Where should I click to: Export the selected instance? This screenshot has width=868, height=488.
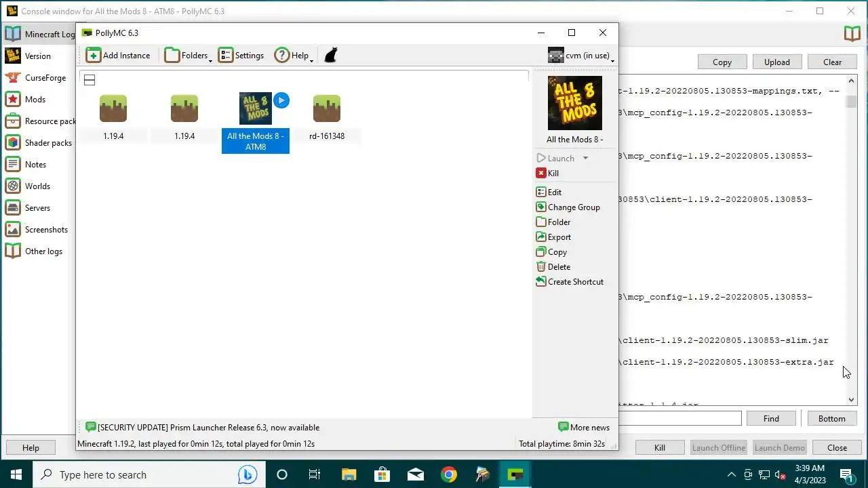coord(553,237)
